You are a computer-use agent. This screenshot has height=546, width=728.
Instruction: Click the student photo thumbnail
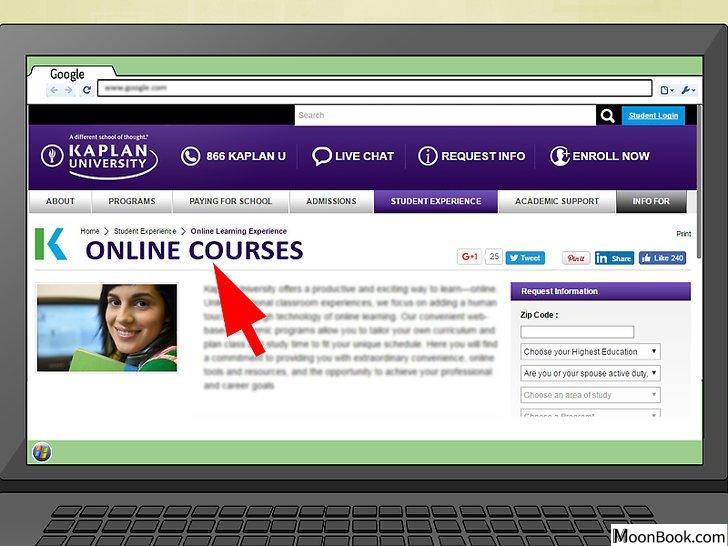click(x=107, y=328)
